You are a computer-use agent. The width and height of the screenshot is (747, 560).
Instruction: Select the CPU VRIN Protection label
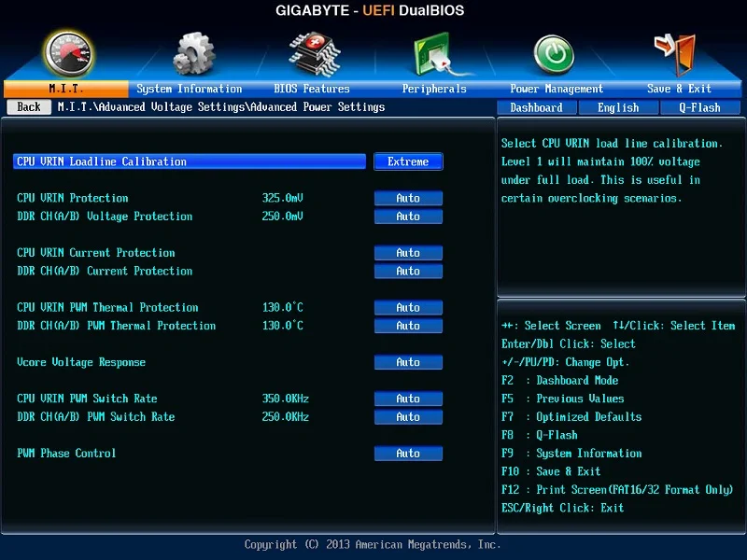click(x=73, y=198)
